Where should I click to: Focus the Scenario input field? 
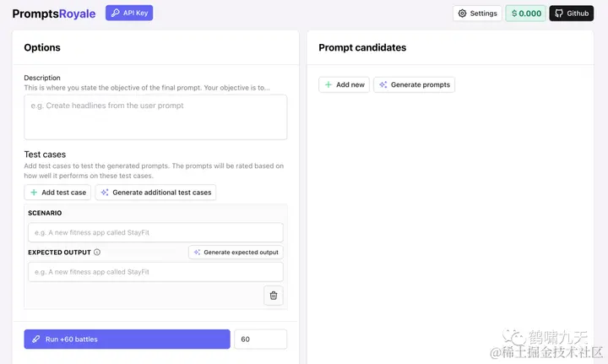point(155,232)
